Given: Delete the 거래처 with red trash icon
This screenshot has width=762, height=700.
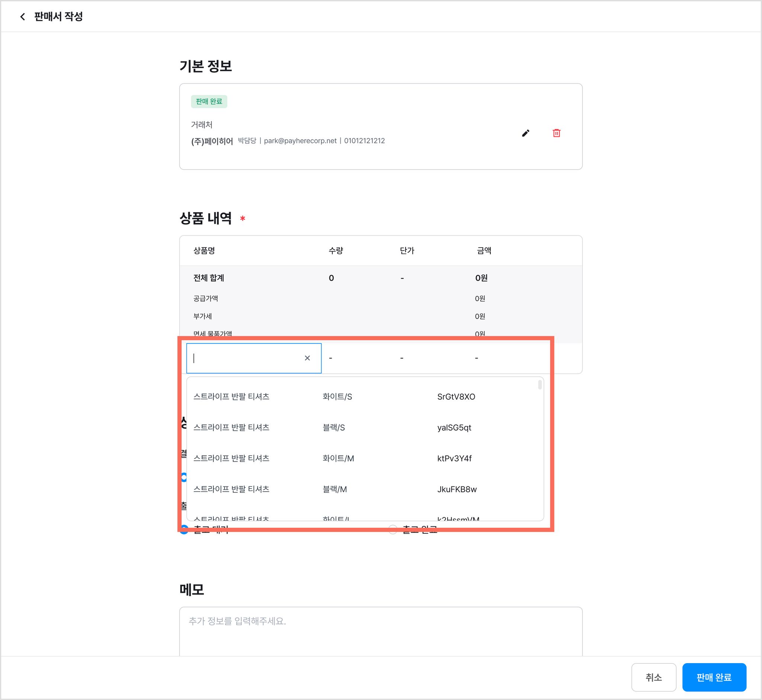Looking at the screenshot, I should pyautogui.click(x=556, y=133).
